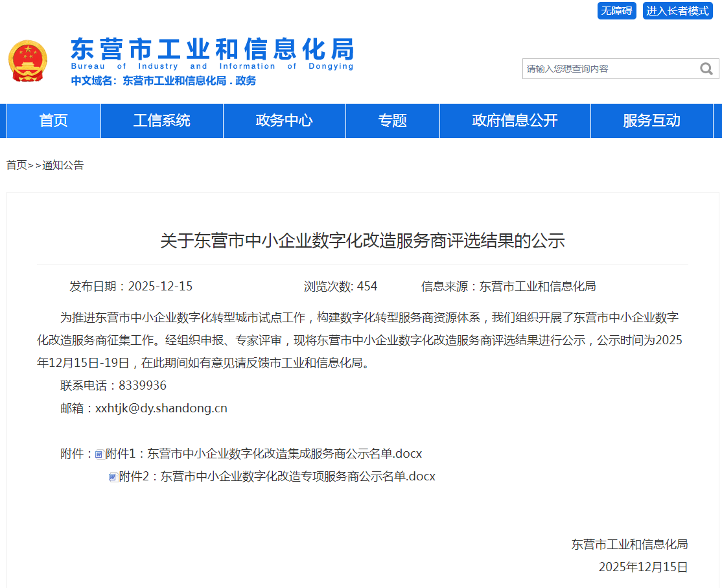
Task: Go to 首页 from the navigation bar
Action: click(x=52, y=121)
